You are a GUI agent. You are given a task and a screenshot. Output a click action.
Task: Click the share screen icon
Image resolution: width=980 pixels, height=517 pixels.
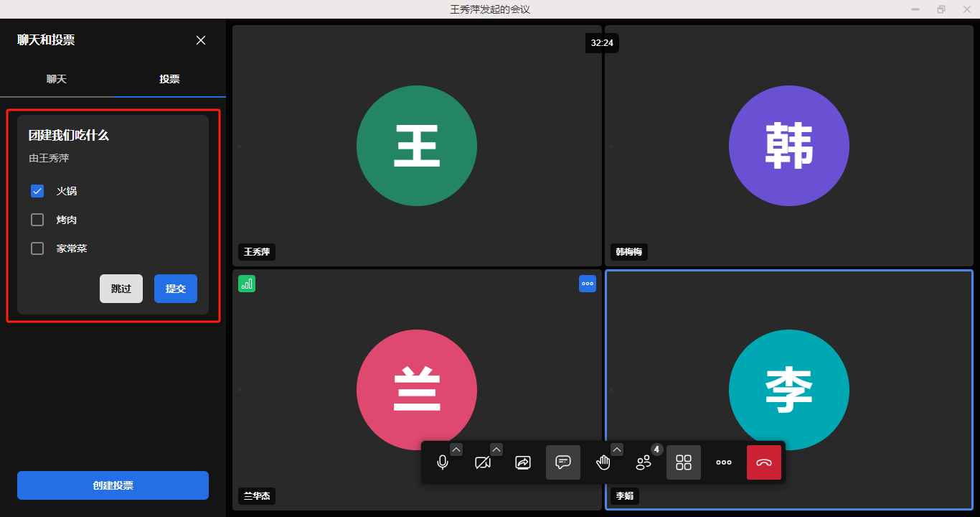[x=523, y=462]
